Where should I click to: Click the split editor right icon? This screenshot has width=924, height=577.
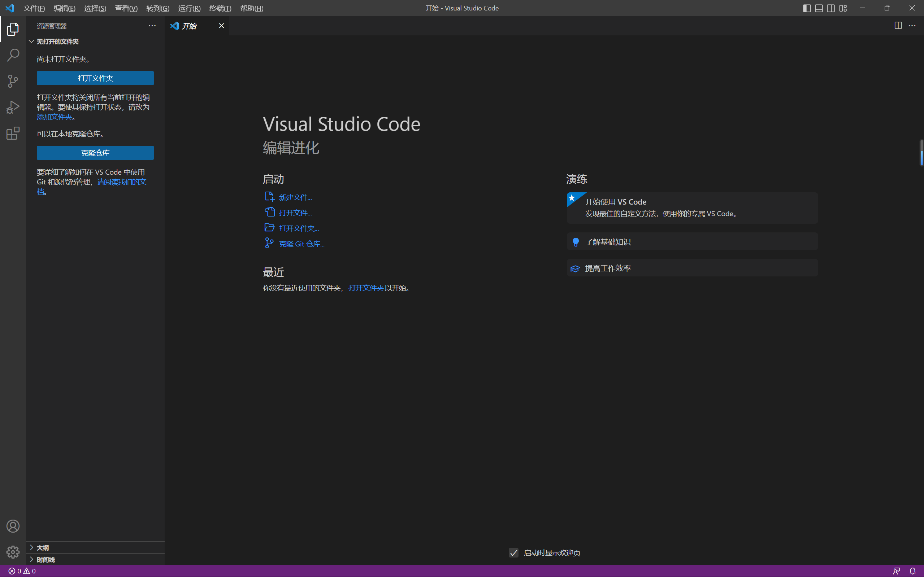pyautogui.click(x=898, y=26)
